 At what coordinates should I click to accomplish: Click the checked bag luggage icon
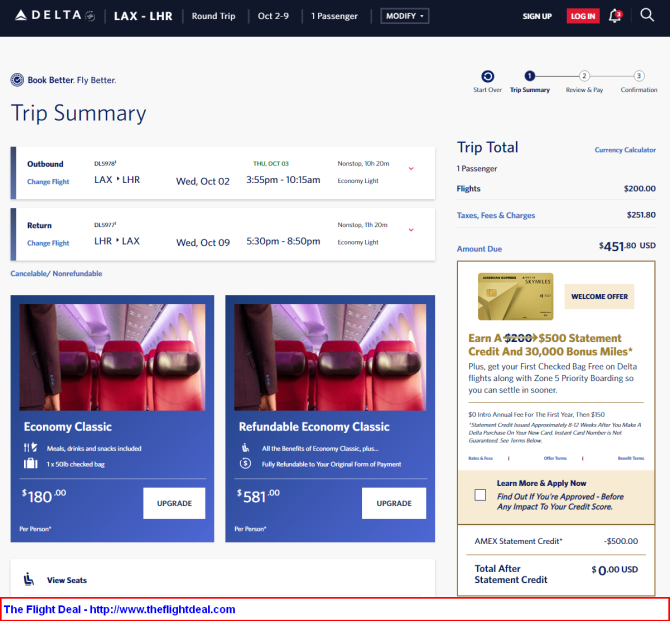pyautogui.click(x=30, y=463)
